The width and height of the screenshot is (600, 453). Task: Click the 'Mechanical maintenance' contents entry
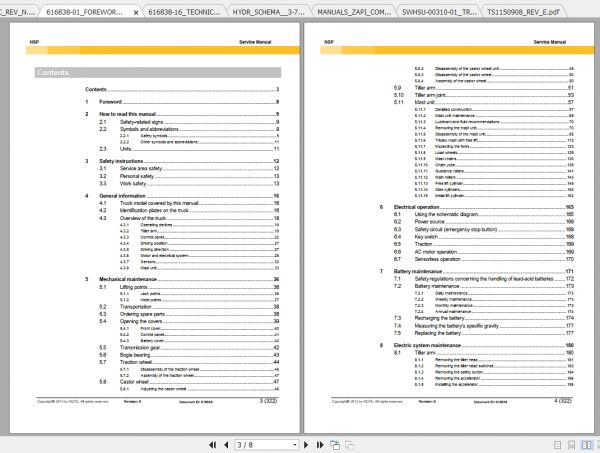(x=128, y=279)
